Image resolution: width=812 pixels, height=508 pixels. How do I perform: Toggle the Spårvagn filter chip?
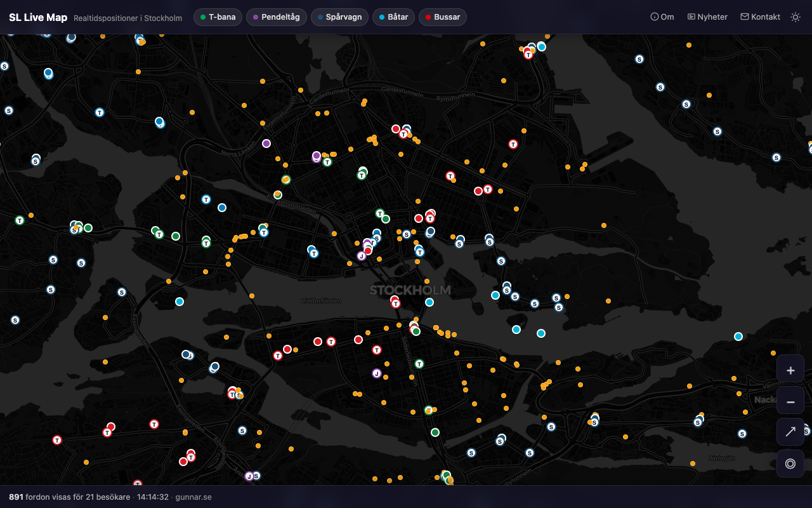pos(339,17)
